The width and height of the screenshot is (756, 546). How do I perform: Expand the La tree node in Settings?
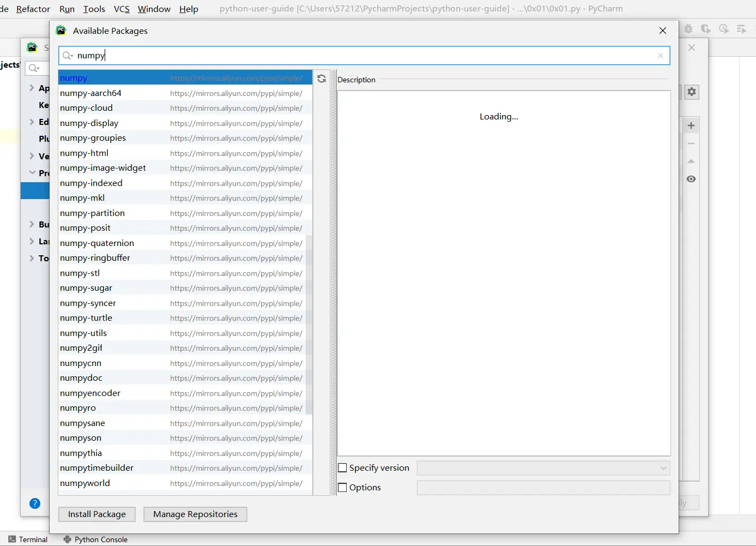pos(32,241)
